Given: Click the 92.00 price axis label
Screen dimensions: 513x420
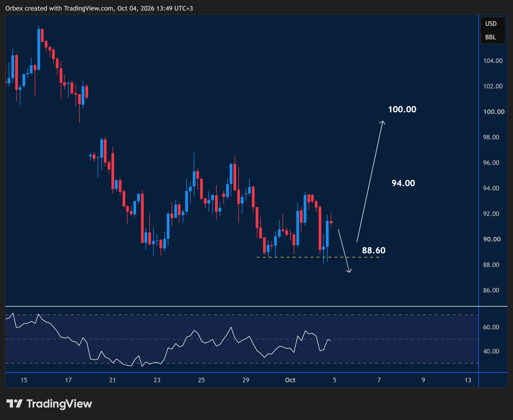Looking at the screenshot, I should coord(491,214).
